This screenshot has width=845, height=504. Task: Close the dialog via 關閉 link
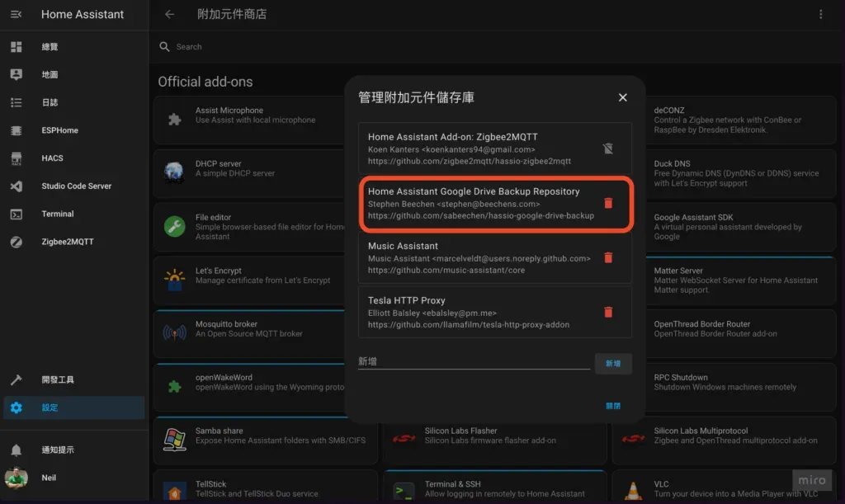click(x=612, y=405)
